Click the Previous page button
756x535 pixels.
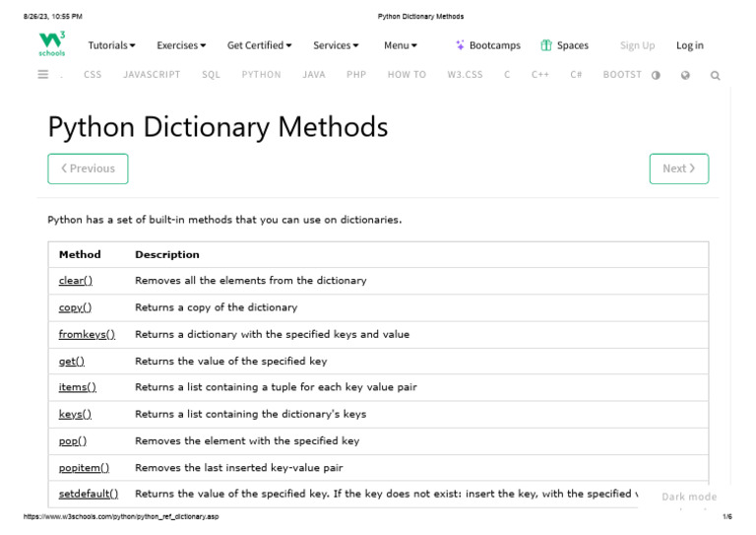click(88, 168)
